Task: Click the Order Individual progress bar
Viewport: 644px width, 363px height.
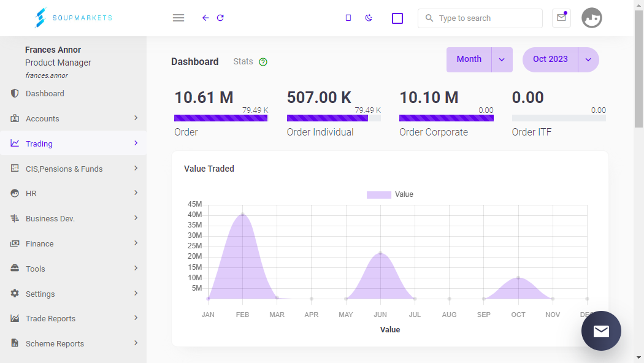Action: [x=334, y=118]
